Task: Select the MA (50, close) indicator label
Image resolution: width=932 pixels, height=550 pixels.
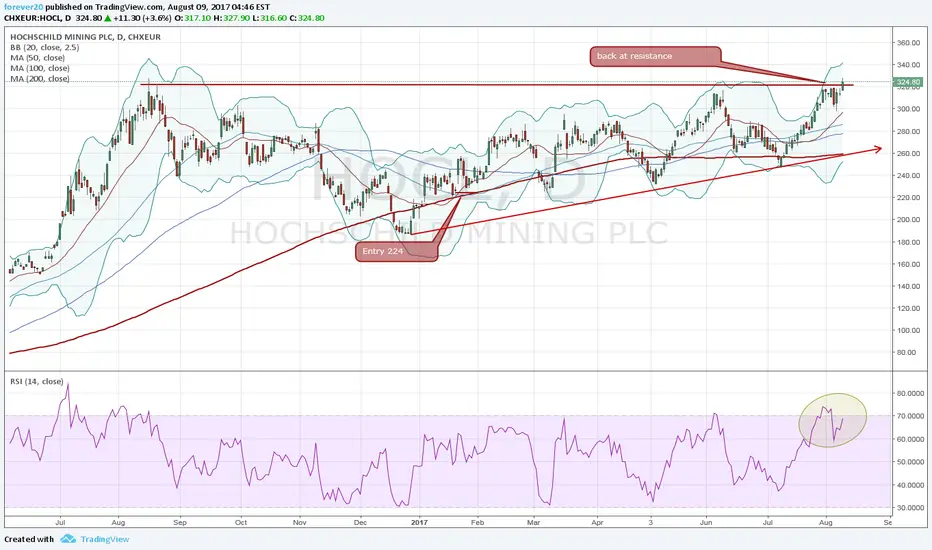Action: point(37,58)
